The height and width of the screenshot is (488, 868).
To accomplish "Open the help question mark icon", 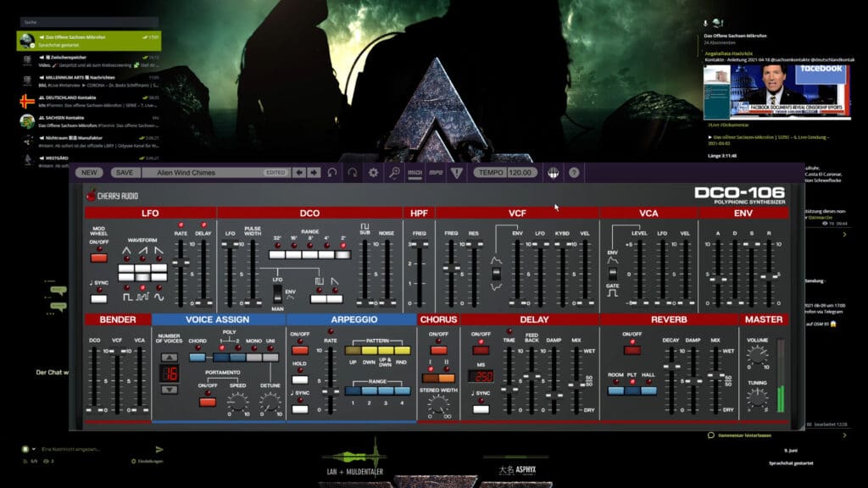I will [x=574, y=173].
